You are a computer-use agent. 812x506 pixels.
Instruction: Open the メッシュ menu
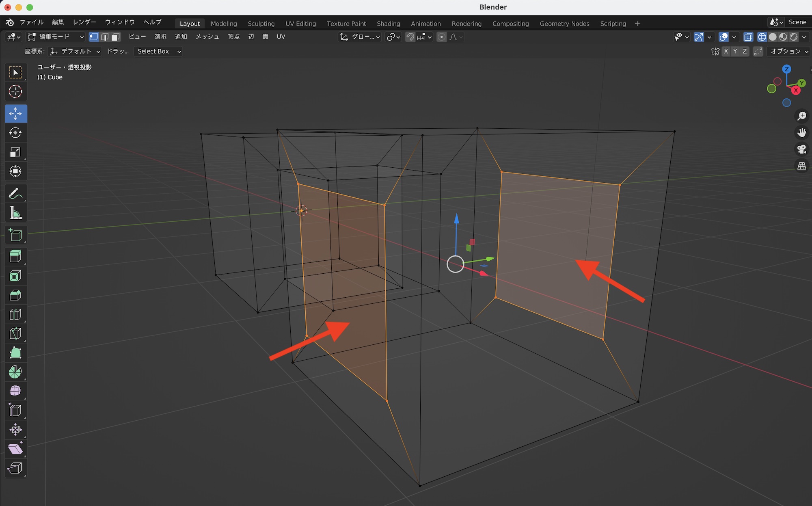207,37
